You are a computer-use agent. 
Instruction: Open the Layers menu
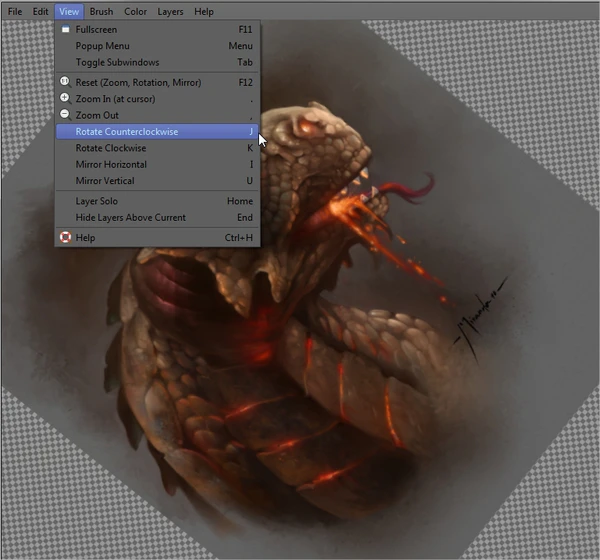[x=170, y=11]
